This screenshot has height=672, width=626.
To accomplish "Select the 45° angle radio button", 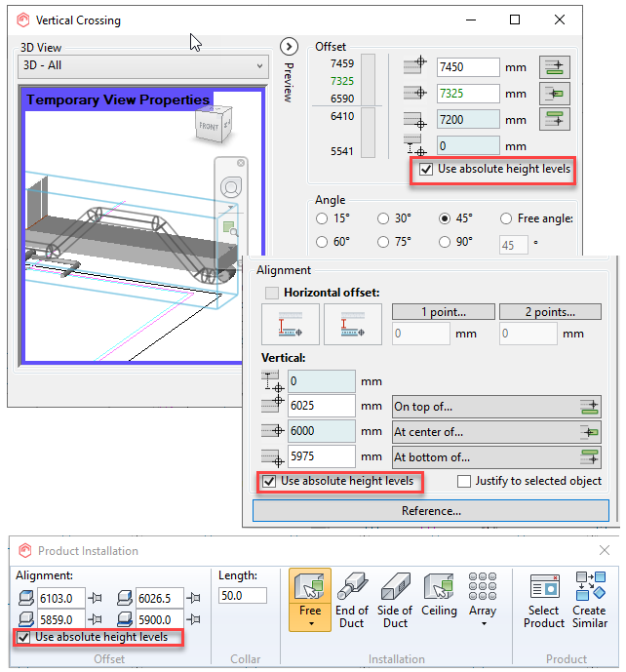I will click(445, 218).
